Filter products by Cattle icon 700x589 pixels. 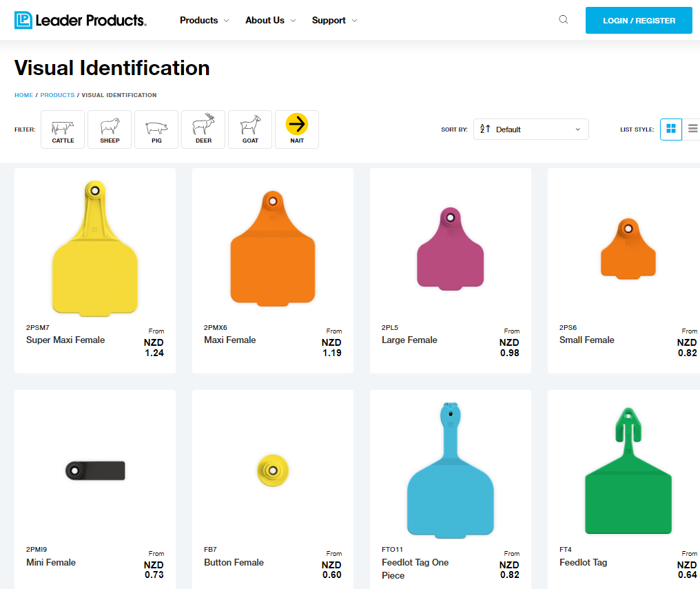[63, 130]
